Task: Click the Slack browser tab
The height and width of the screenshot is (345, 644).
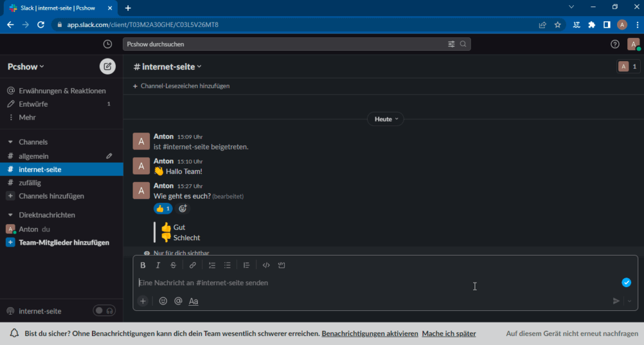Action: 61,8
